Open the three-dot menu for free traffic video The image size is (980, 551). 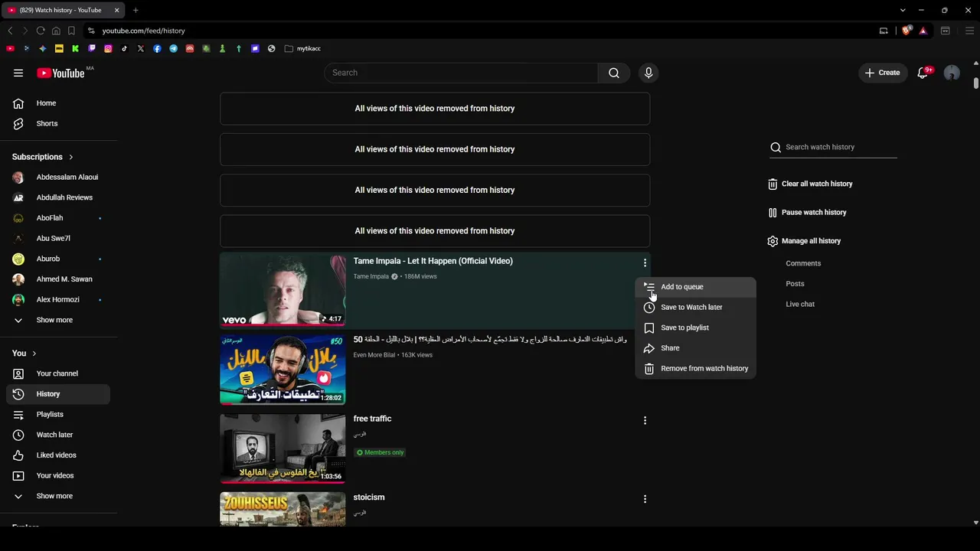click(645, 420)
